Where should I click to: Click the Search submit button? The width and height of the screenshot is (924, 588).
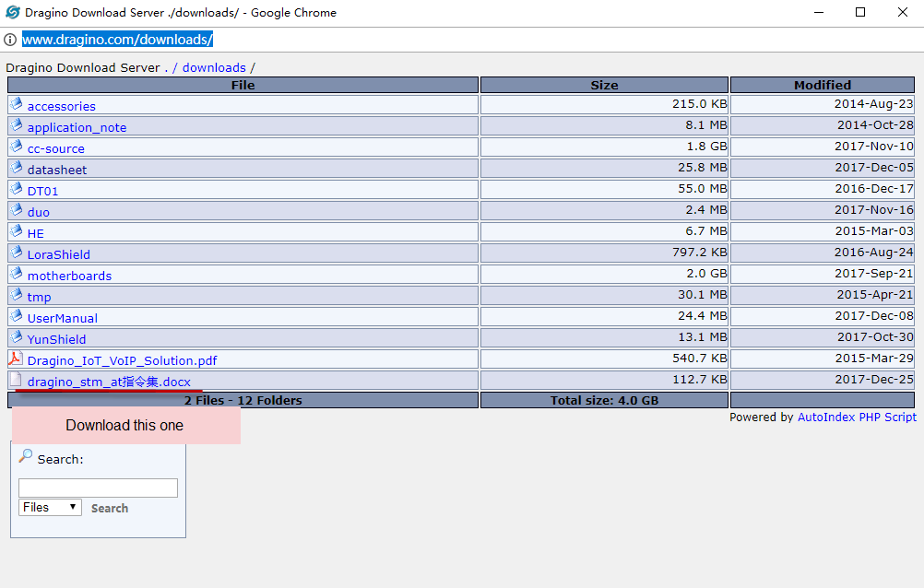(x=110, y=509)
